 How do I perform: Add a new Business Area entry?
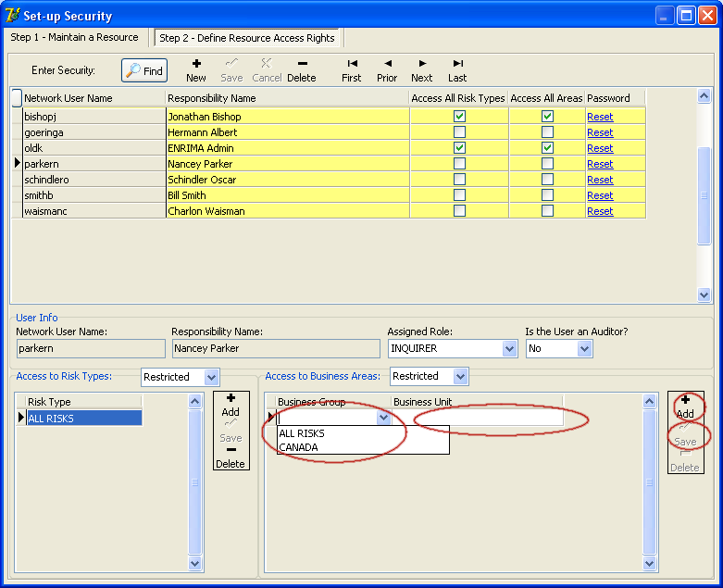pos(685,407)
